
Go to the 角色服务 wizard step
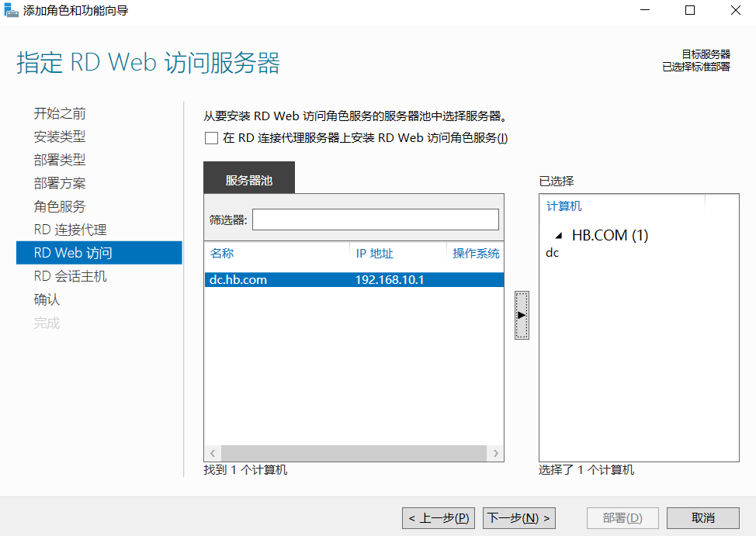click(x=60, y=206)
